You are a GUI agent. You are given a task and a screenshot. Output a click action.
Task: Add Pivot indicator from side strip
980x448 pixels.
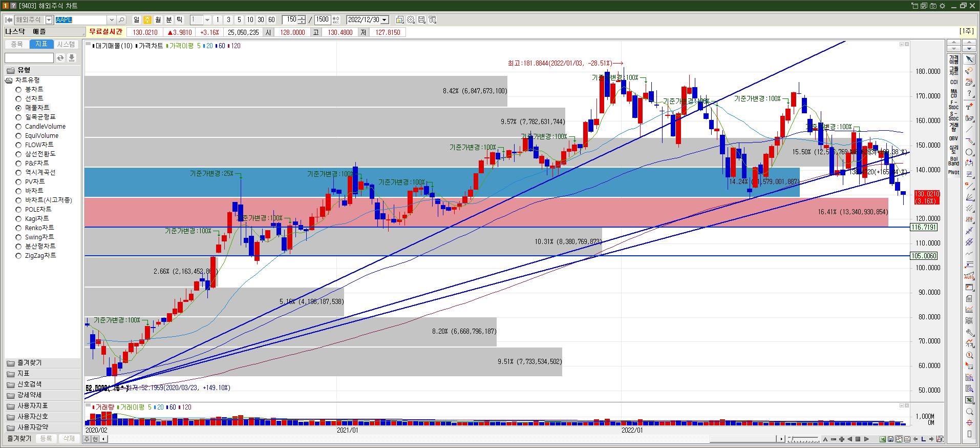953,172
